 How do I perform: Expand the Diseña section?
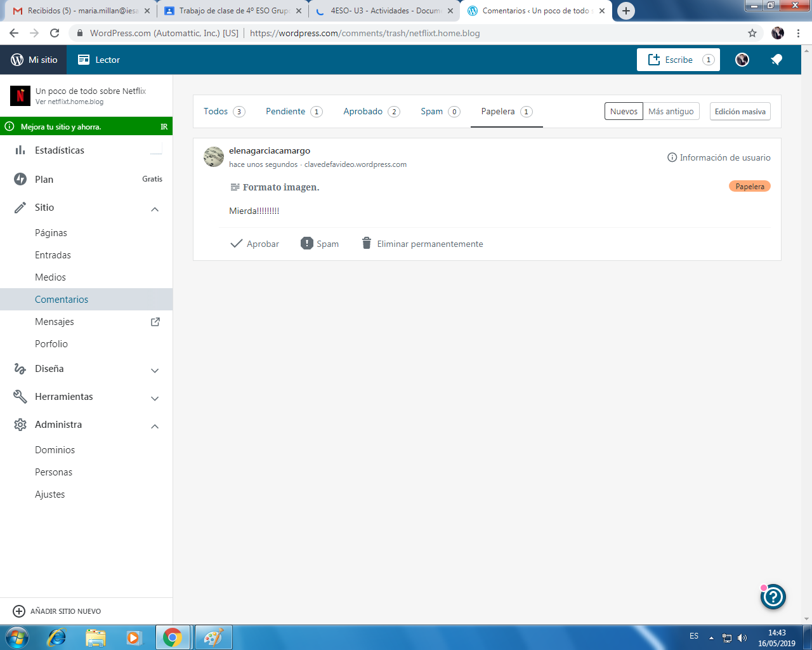[155, 370]
